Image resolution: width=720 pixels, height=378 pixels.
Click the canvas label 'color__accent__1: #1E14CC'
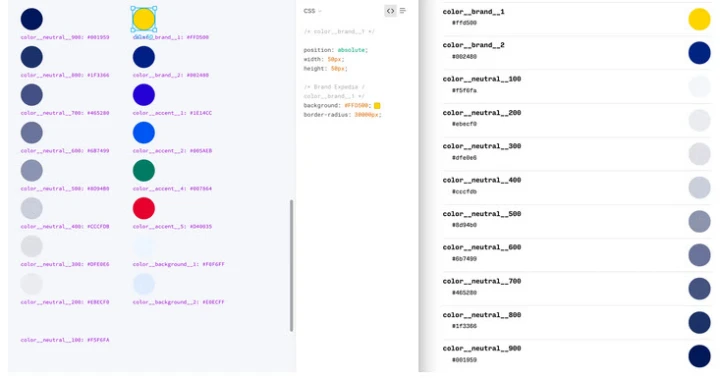click(172, 113)
